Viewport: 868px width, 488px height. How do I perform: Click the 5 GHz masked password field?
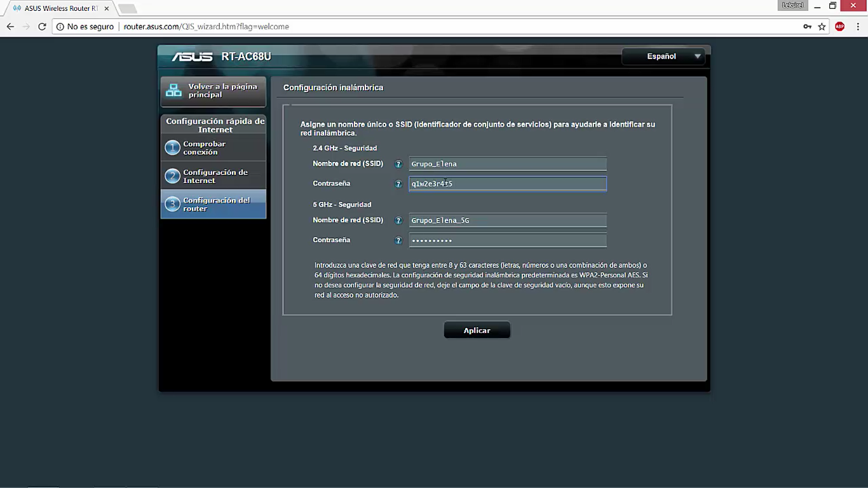[508, 240]
